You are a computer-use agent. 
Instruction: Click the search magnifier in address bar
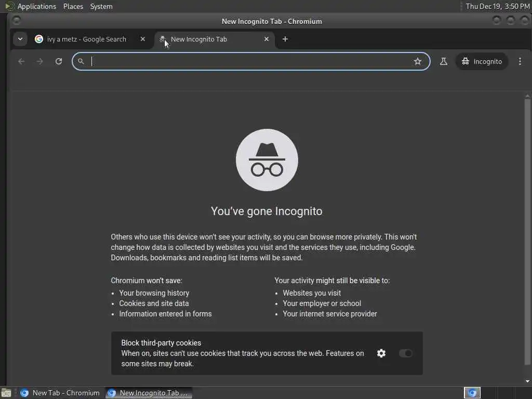[81, 61]
